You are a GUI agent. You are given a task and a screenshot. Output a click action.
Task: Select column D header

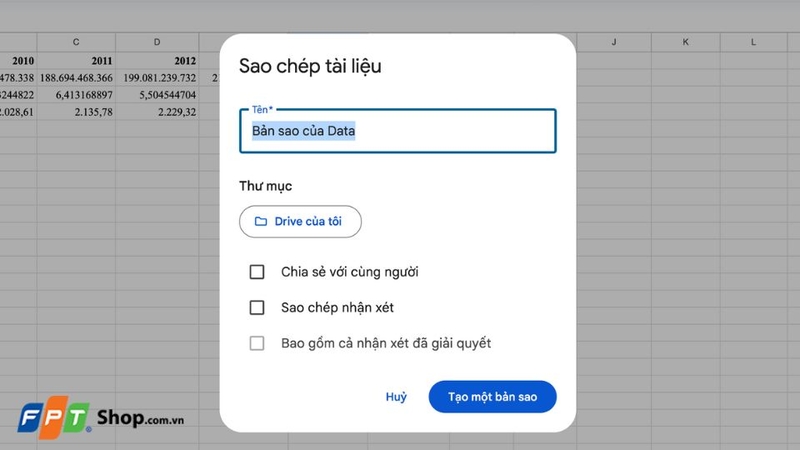(157, 42)
